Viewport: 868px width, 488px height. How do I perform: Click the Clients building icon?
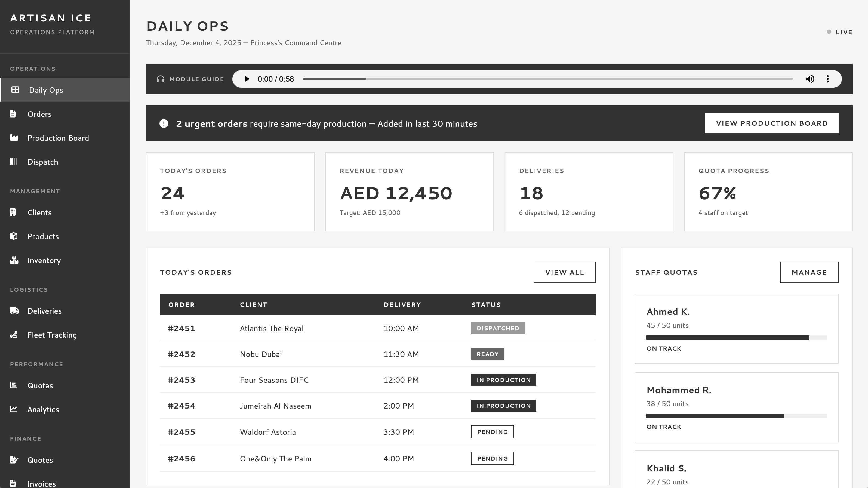click(13, 212)
